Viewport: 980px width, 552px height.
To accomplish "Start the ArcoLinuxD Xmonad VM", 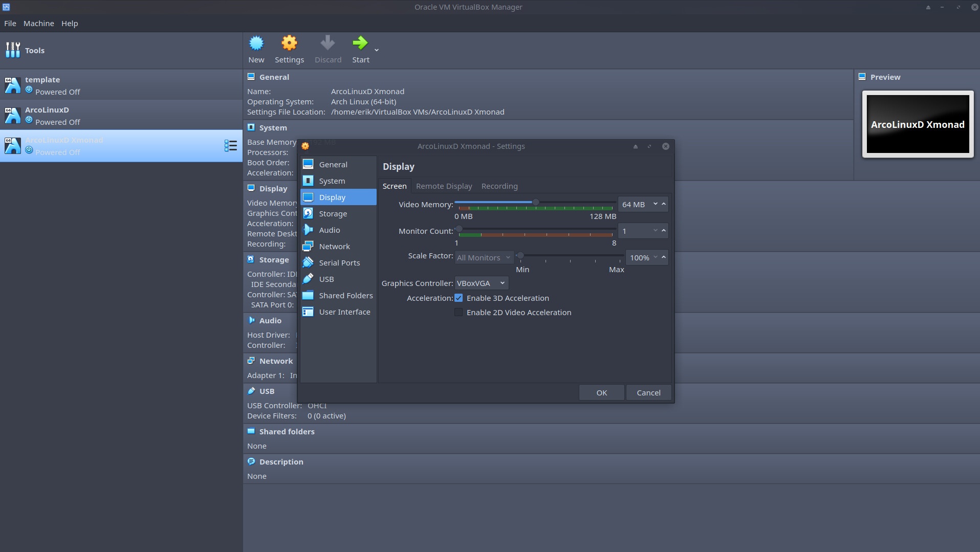I will coord(361,49).
